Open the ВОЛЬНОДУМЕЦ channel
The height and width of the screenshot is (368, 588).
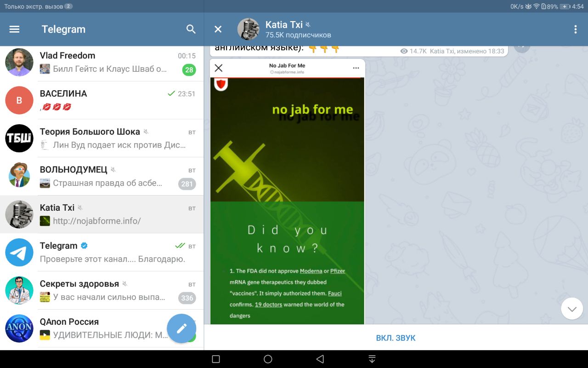102,176
